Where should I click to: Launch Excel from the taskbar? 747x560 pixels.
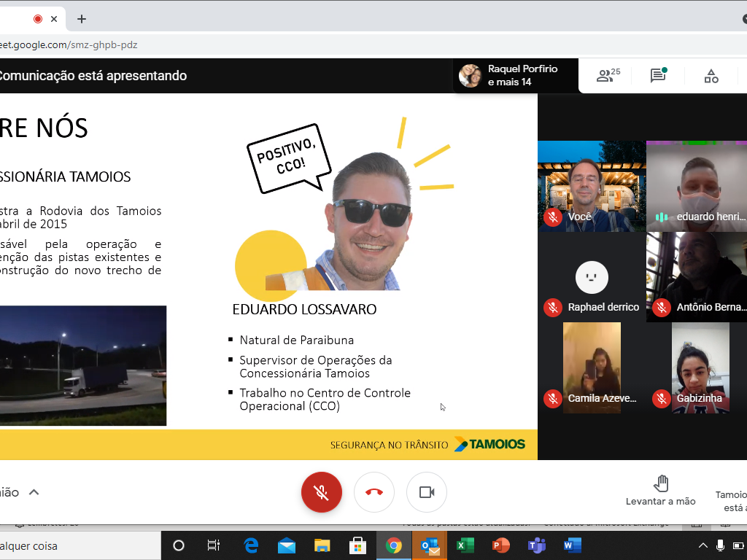(x=465, y=545)
